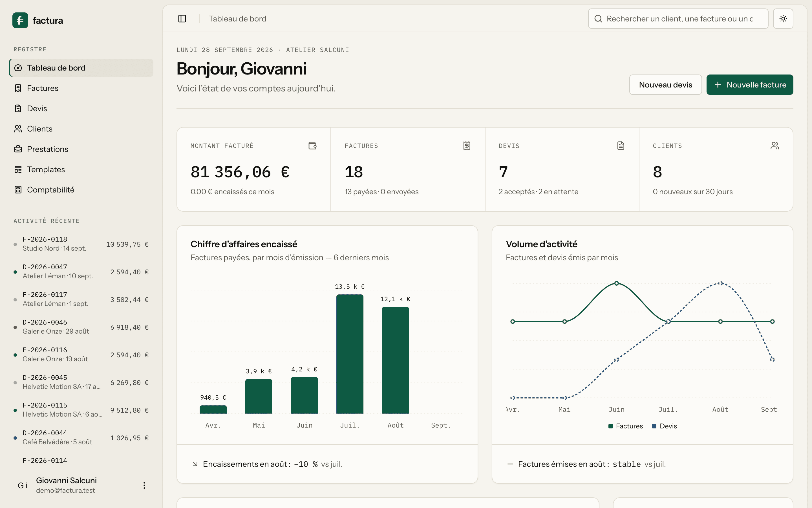Viewport: 812px width, 508px height.
Task: Click the Prestations briefcase icon
Action: [x=18, y=149]
